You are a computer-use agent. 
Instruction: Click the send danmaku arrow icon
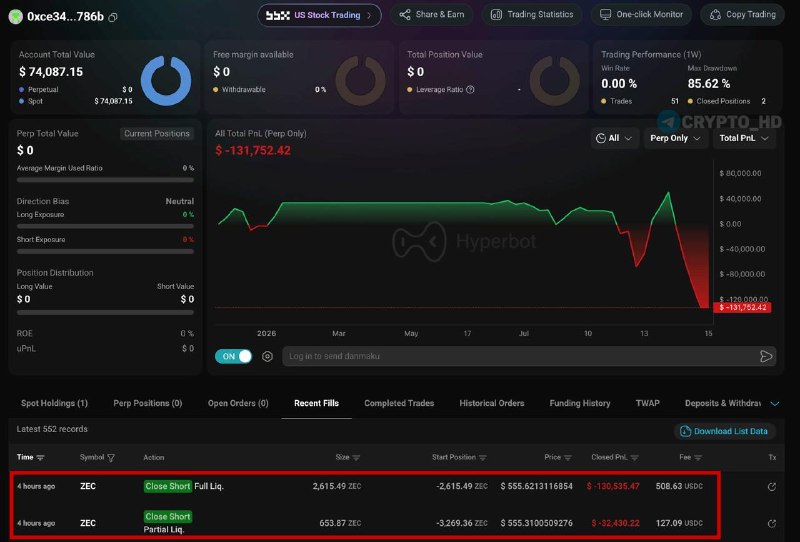click(766, 356)
